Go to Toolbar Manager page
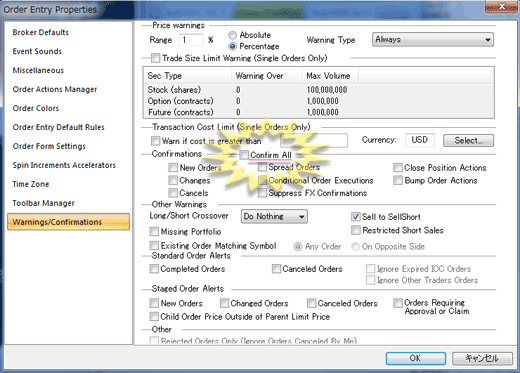Image resolution: width=520 pixels, height=373 pixels. coord(43,203)
